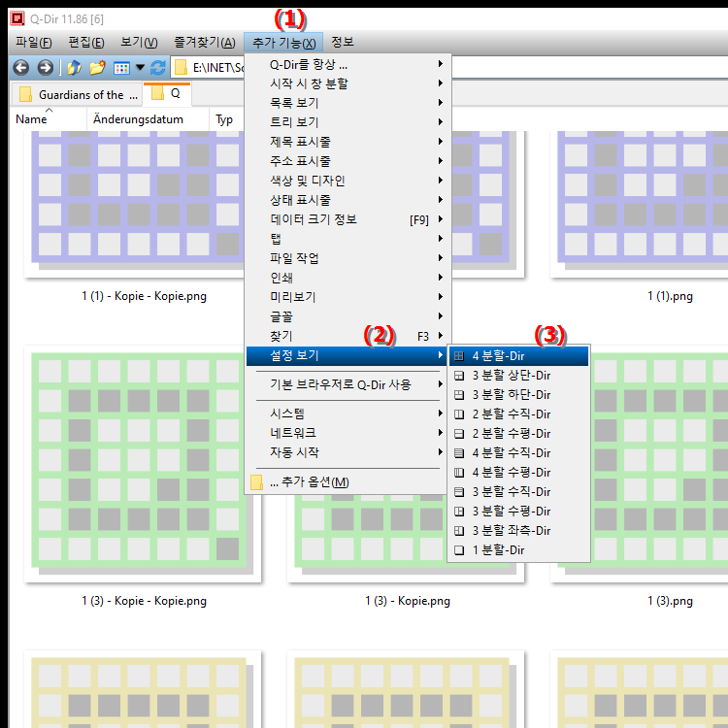Expand 목록 보기 submenu
The width and height of the screenshot is (728, 728).
[x=346, y=103]
